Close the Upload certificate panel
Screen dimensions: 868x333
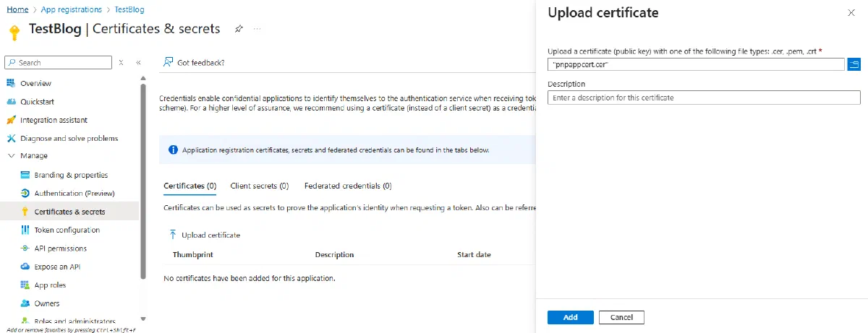pyautogui.click(x=851, y=13)
